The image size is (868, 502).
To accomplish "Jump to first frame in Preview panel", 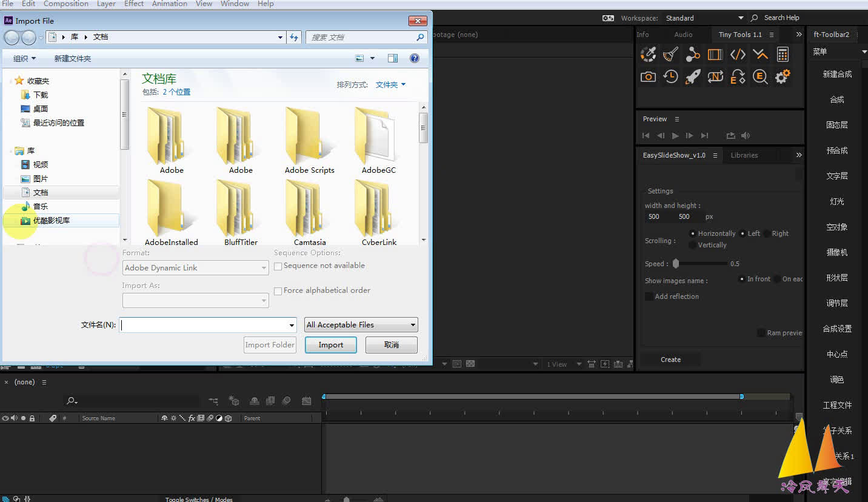I will point(646,136).
